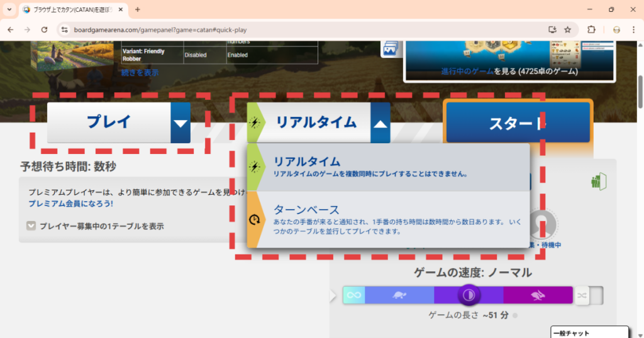Image resolution: width=644 pixels, height=338 pixels.
Task: Open the Extensions puzzle icon
Action: (x=591, y=30)
